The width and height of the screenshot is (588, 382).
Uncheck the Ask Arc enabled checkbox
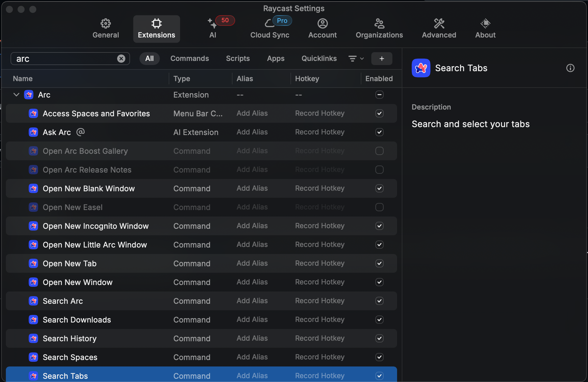click(380, 132)
